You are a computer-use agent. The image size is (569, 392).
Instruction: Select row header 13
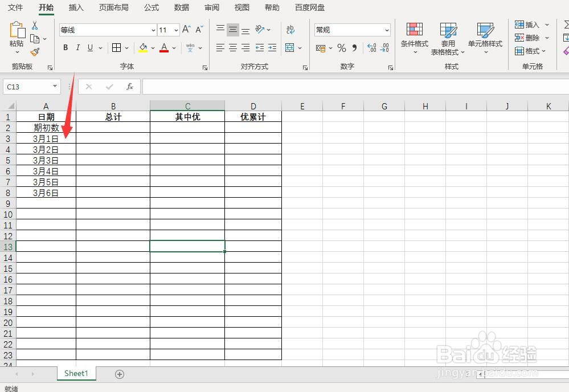click(x=8, y=247)
